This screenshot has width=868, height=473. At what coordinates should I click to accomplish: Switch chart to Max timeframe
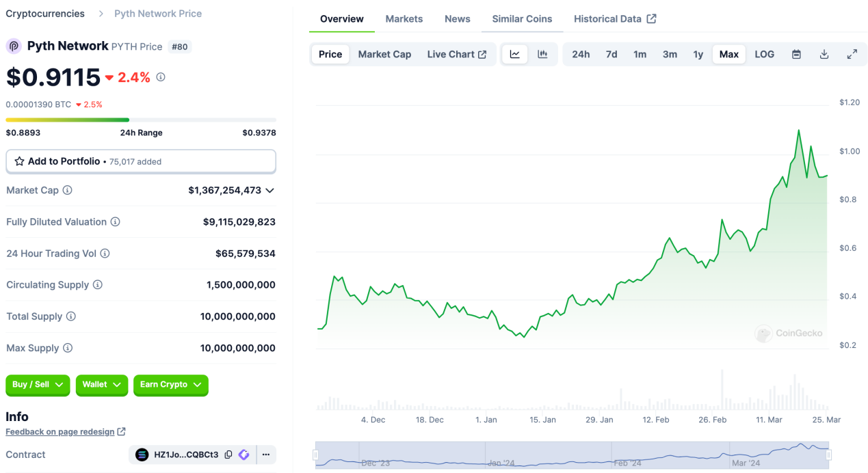tap(728, 53)
